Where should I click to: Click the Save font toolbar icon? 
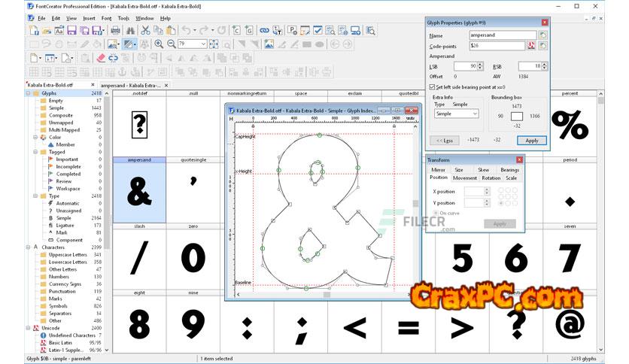(71, 30)
